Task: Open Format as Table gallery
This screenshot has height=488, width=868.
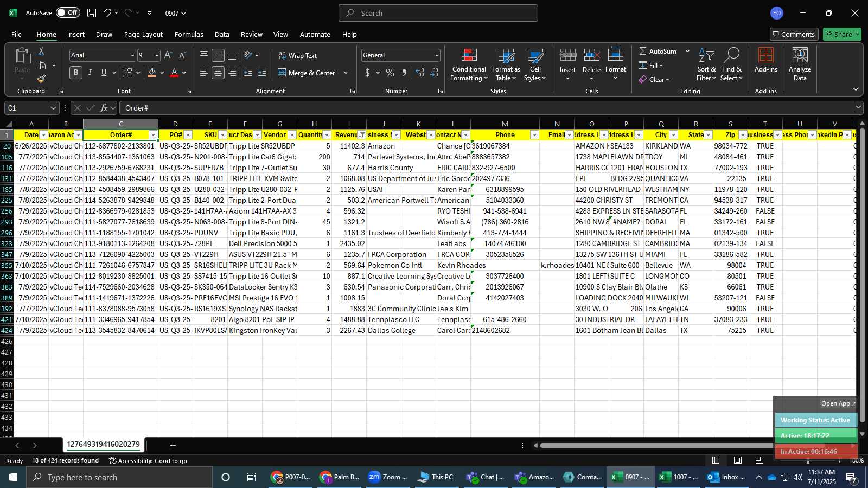Action: click(x=506, y=65)
